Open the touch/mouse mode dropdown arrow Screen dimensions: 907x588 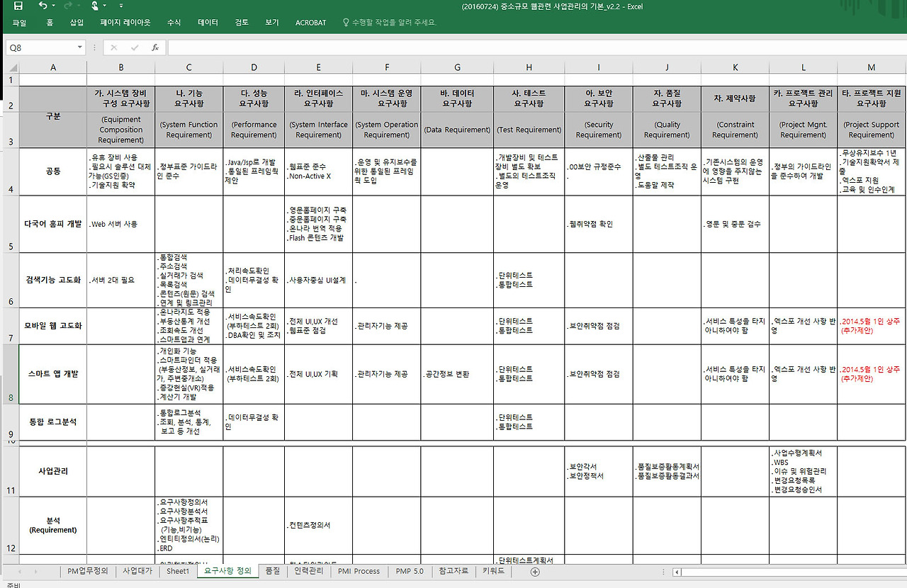tap(105, 6)
